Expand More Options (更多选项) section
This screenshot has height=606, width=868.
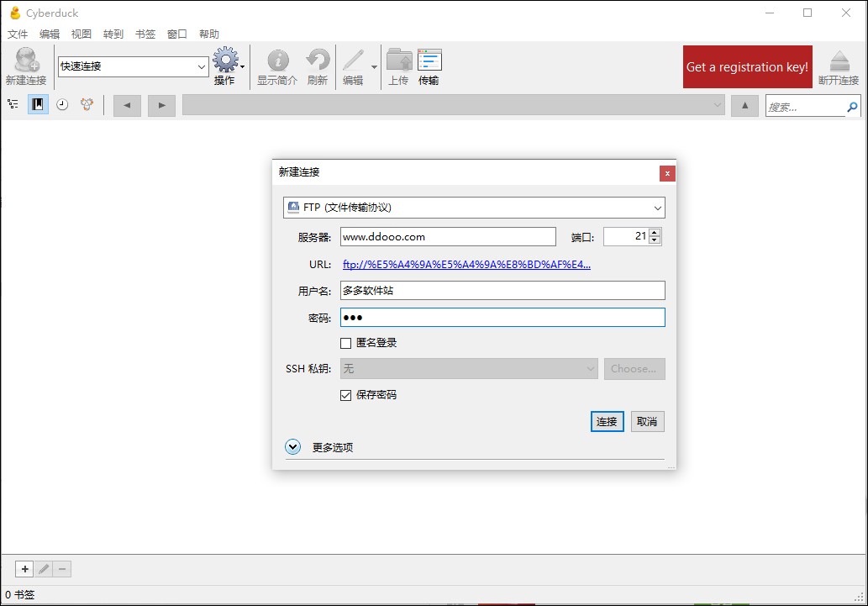(x=293, y=446)
